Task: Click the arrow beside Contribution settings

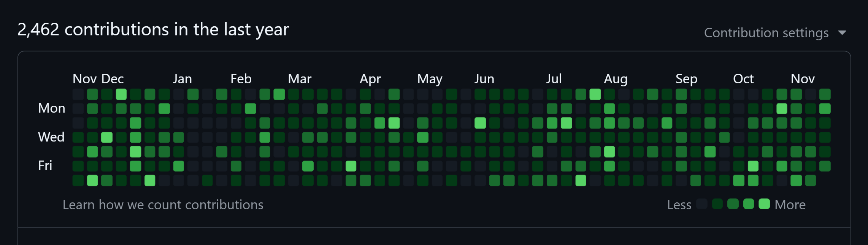Action: pyautogui.click(x=842, y=33)
